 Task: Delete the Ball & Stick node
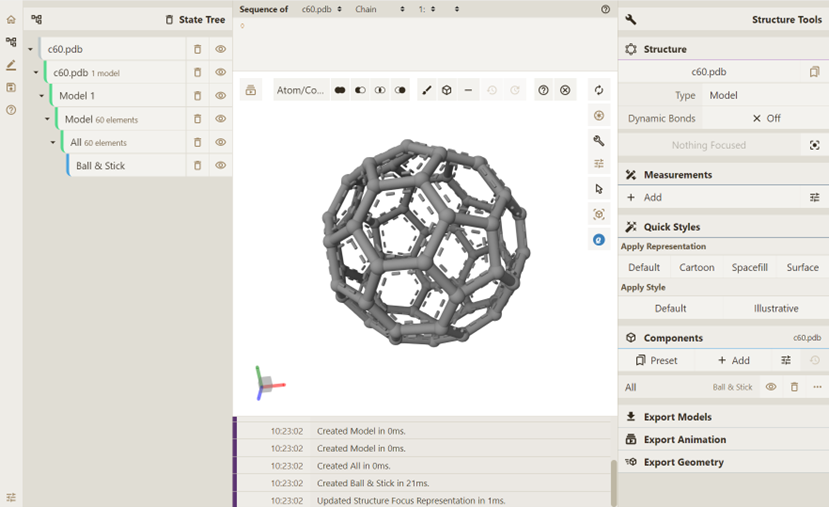tap(198, 166)
